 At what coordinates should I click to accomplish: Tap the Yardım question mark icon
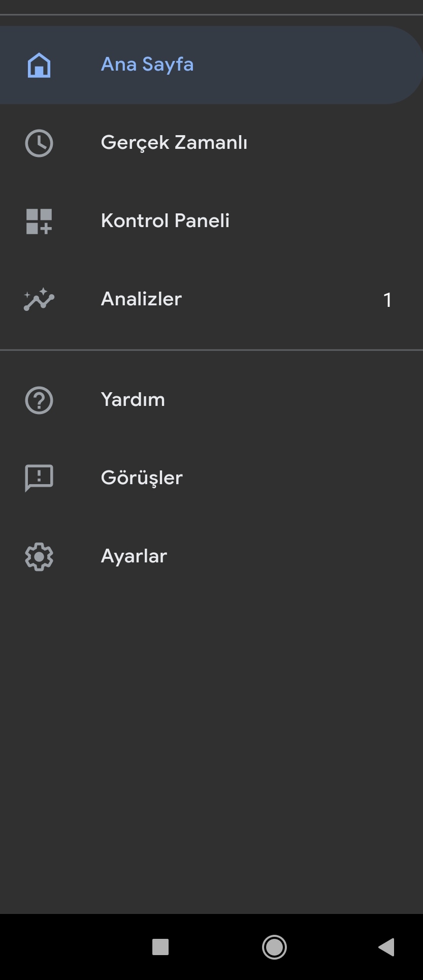(39, 400)
